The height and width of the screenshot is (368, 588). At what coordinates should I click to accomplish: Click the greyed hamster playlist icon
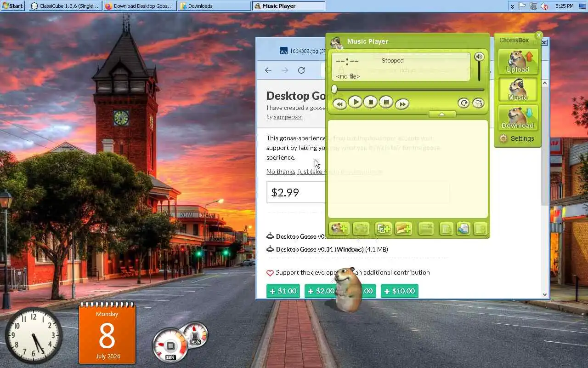click(361, 229)
